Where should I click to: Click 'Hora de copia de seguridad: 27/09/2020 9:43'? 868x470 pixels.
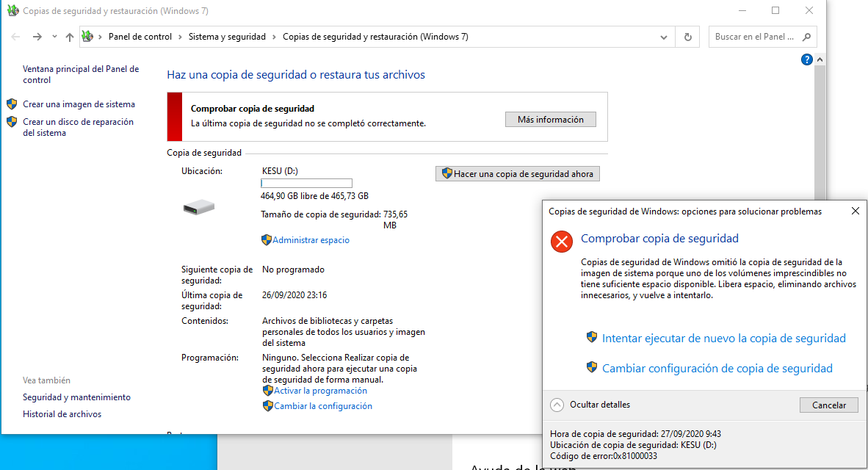[x=635, y=434]
